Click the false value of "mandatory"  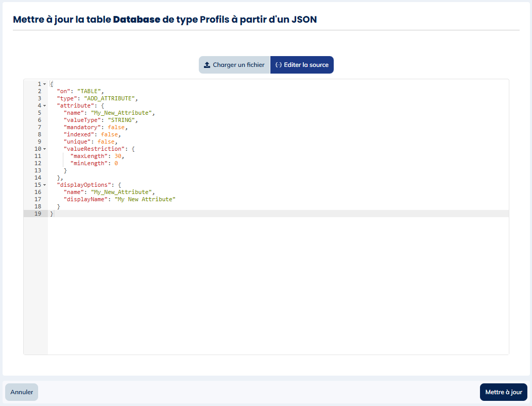pos(116,127)
